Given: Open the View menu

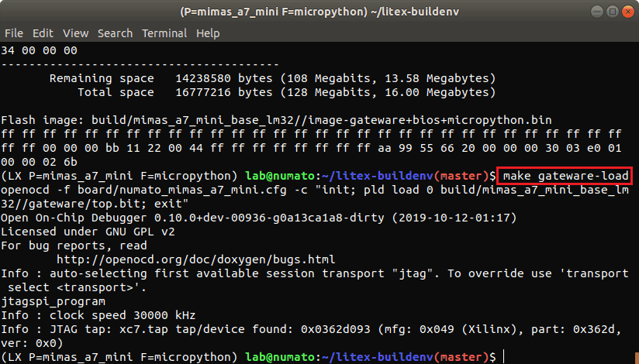Looking at the screenshot, I should tap(75, 33).
